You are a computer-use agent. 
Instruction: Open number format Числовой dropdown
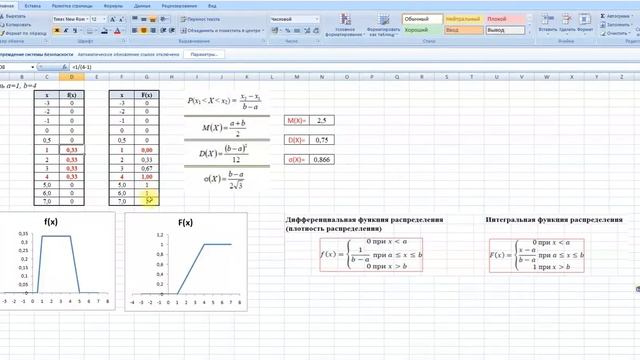coord(317,19)
